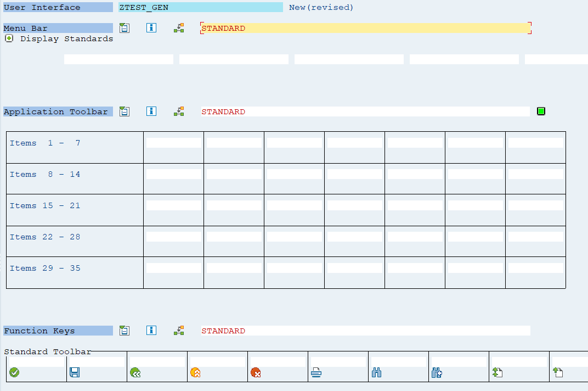Toggle the green status square beside Application Toolbar STANDARD
This screenshot has width=588, height=391.
pos(541,111)
